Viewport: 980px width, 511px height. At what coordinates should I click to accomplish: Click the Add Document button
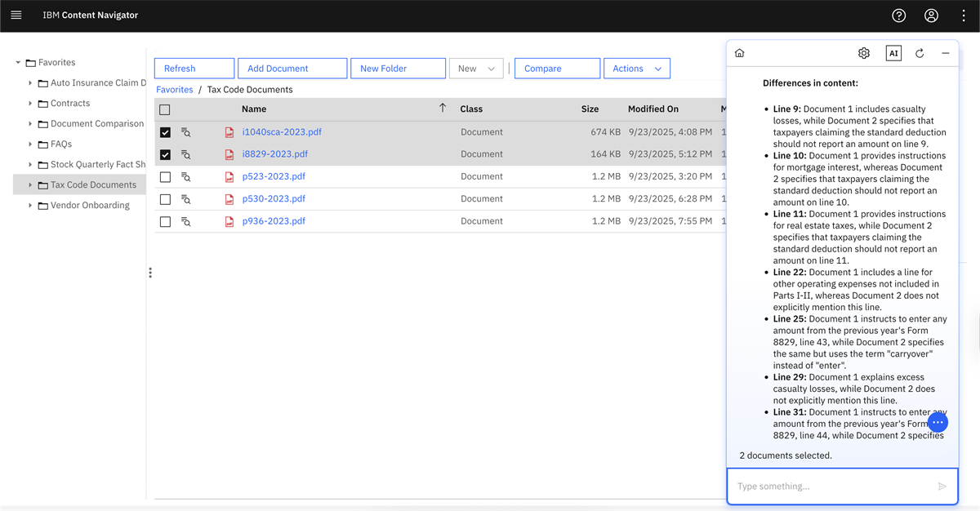click(x=292, y=69)
